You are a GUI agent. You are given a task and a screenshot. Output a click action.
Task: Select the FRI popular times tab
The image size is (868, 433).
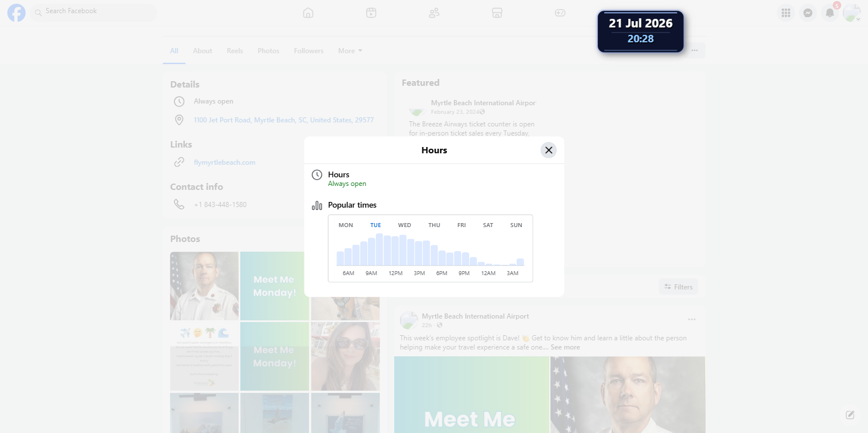tap(462, 225)
